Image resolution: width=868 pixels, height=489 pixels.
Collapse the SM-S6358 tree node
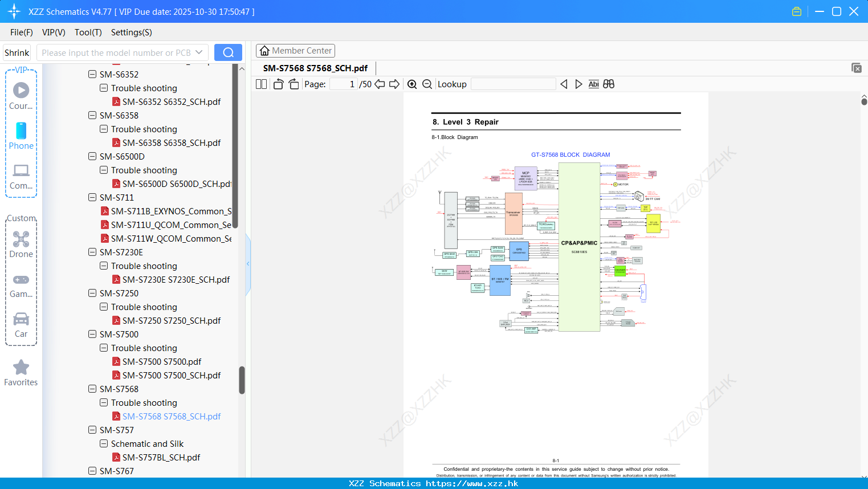[x=92, y=115]
